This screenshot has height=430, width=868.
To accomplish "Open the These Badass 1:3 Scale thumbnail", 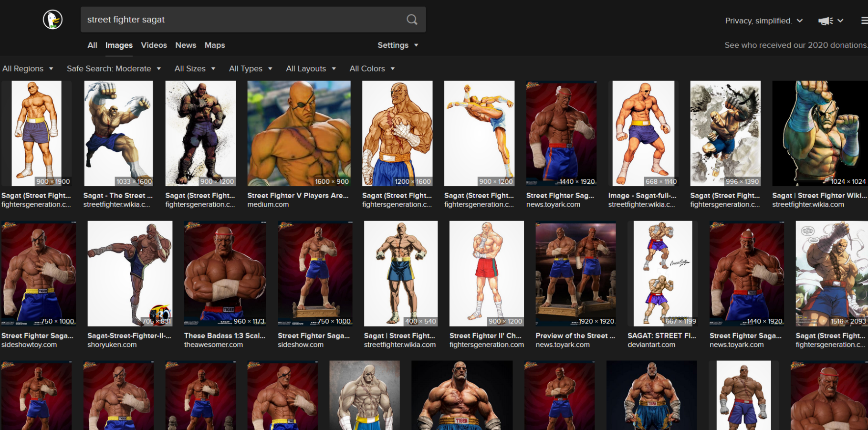I will pyautogui.click(x=225, y=273).
